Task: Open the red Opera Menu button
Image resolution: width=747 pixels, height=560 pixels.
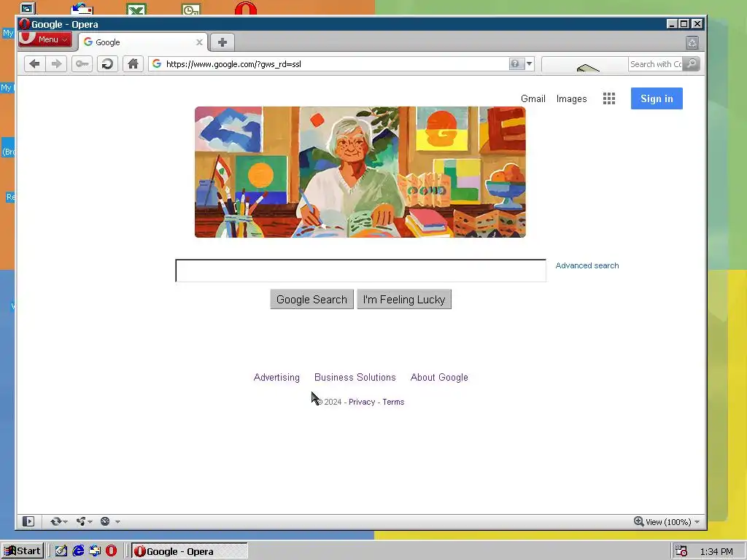Action: [44, 39]
